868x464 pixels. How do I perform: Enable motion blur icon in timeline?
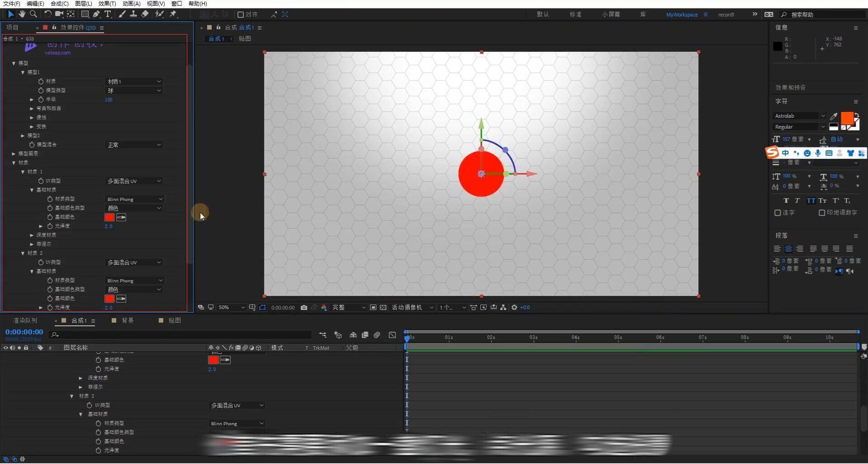pyautogui.click(x=377, y=335)
